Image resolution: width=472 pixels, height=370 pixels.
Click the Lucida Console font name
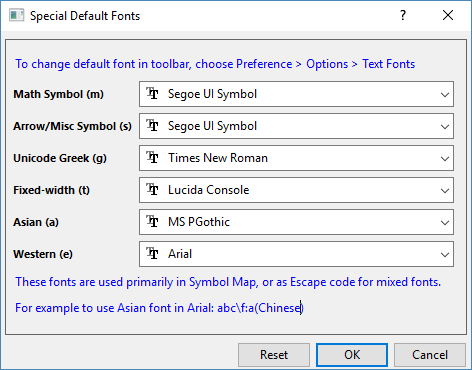tap(208, 190)
